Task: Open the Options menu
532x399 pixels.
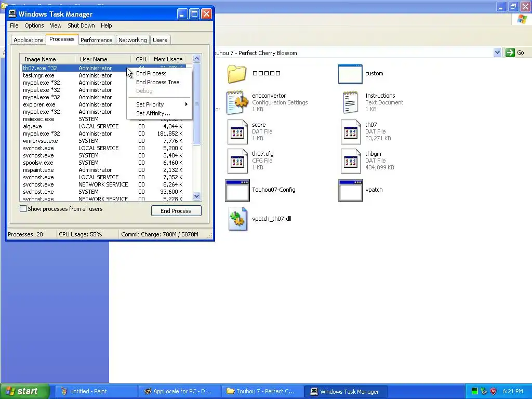Action: point(34,25)
